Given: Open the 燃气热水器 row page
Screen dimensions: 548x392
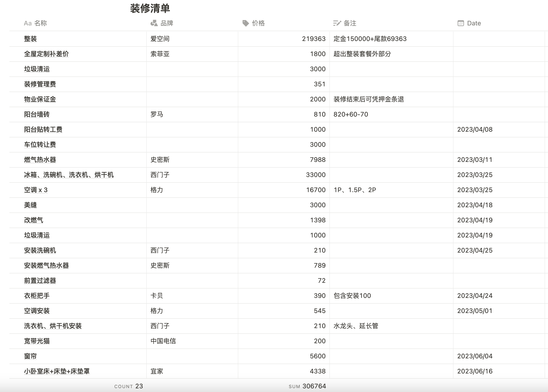Looking at the screenshot, I should (40, 160).
